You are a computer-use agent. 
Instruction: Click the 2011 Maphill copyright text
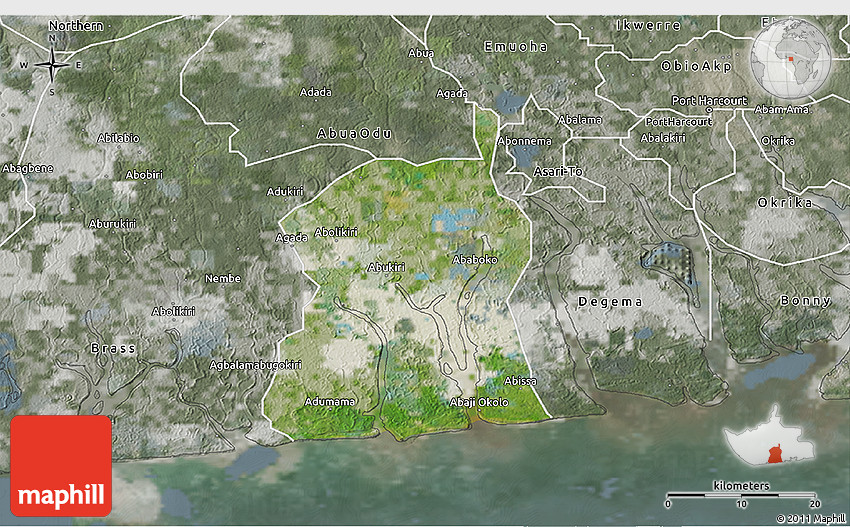coord(810,518)
